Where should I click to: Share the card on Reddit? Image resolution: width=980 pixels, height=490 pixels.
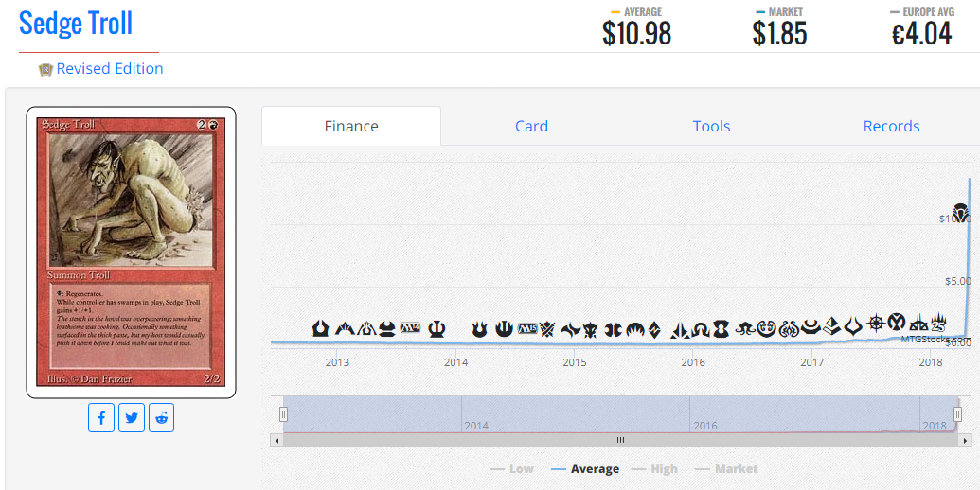pyautogui.click(x=161, y=417)
